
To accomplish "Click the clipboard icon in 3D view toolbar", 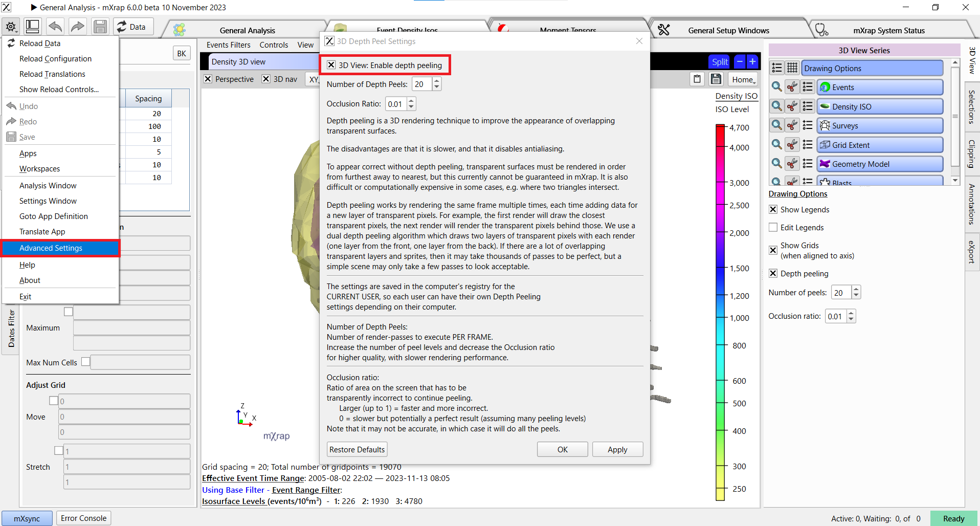I will pos(697,79).
